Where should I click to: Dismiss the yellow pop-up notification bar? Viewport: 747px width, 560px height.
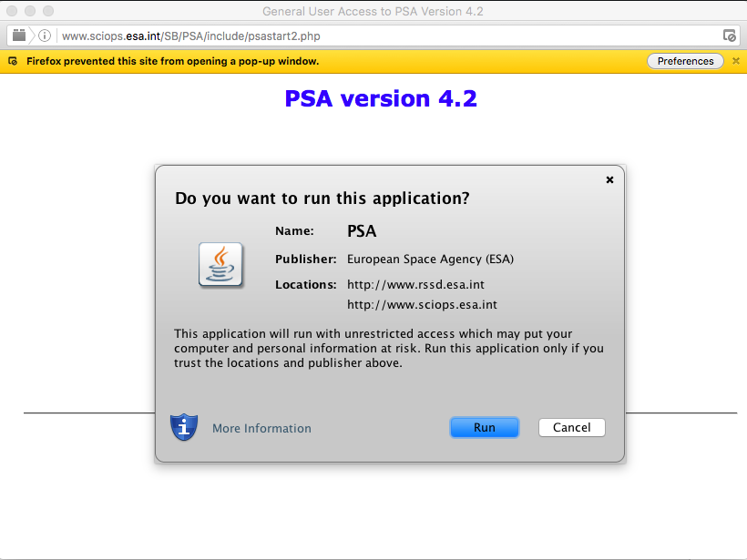pos(736,61)
